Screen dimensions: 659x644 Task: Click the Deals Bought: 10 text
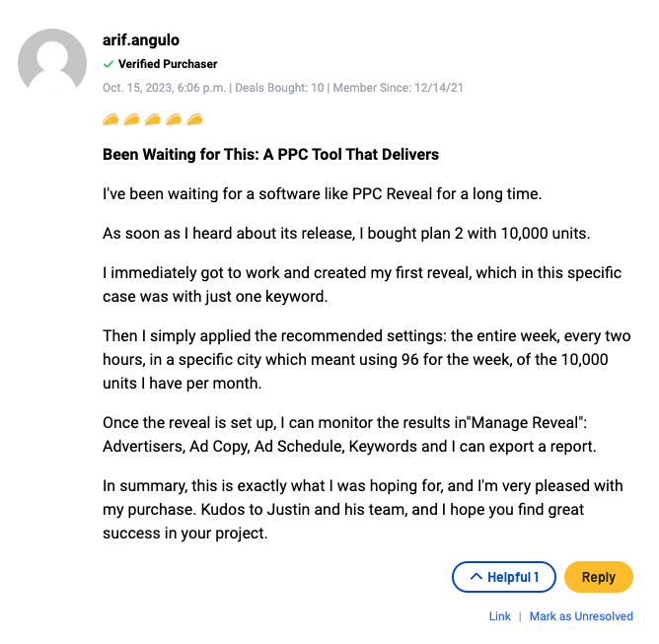tap(279, 88)
